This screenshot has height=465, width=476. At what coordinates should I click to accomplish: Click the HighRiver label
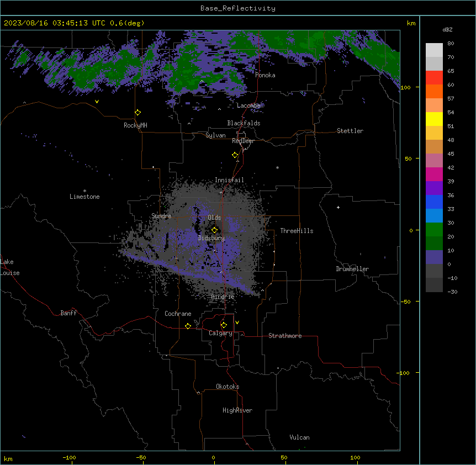point(237,410)
